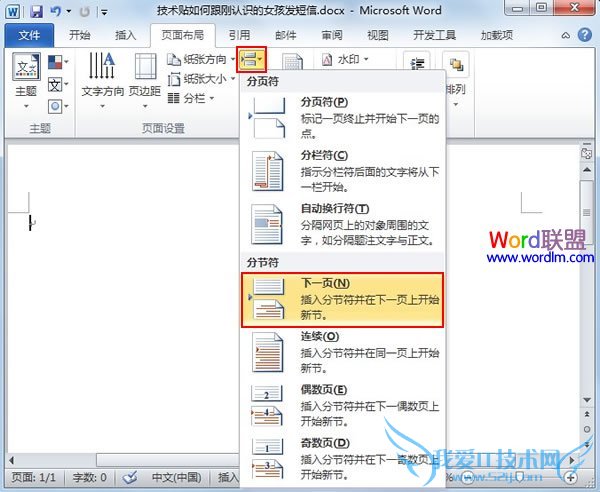
Task: Click the paragraph indent group icon
Action: click(417, 62)
